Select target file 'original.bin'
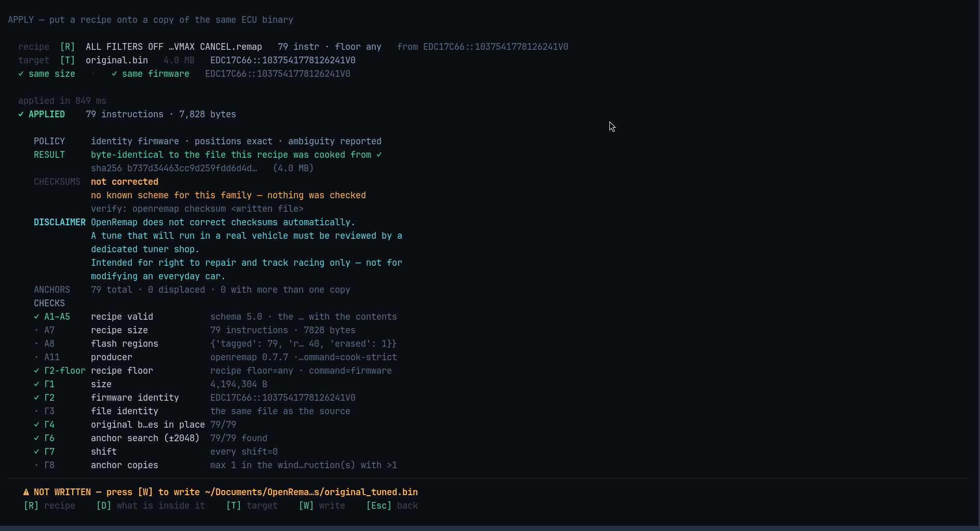Viewport: 980px width, 531px height. (x=117, y=60)
